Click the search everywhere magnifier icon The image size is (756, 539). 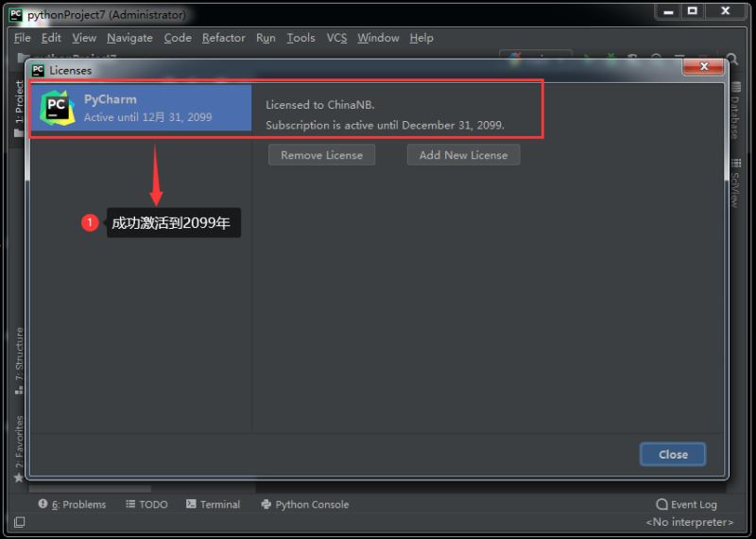click(x=732, y=59)
